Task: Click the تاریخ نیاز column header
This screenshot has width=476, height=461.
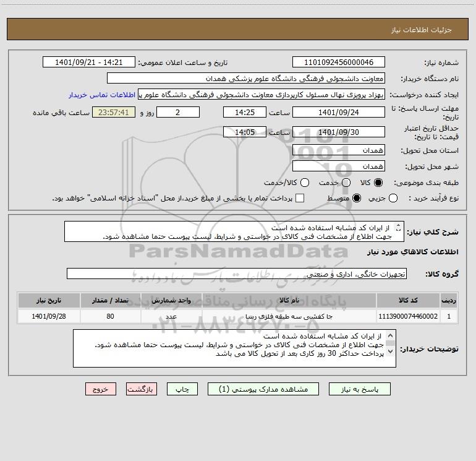Action: tap(49, 300)
